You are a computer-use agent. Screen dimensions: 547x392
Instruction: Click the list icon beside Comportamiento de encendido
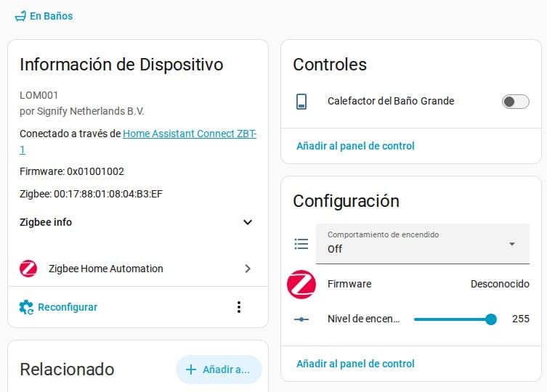[x=301, y=244]
